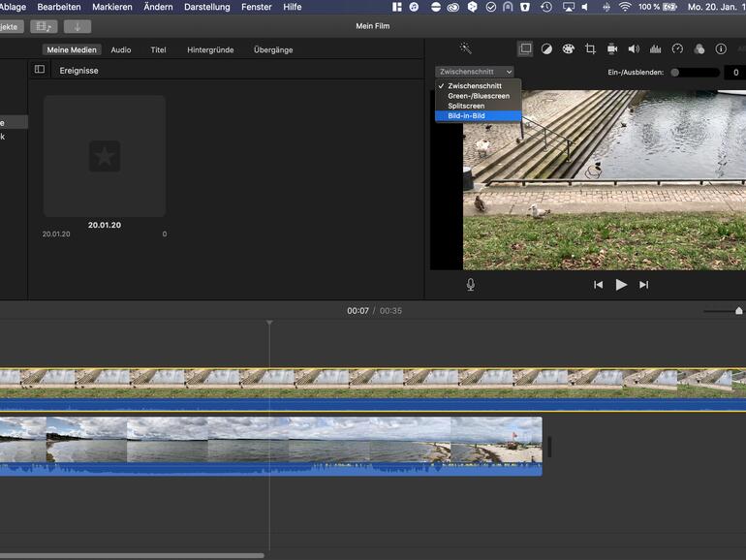This screenshot has height=560, width=746.
Task: Toggle the media sidebar visibility
Action: click(40, 70)
